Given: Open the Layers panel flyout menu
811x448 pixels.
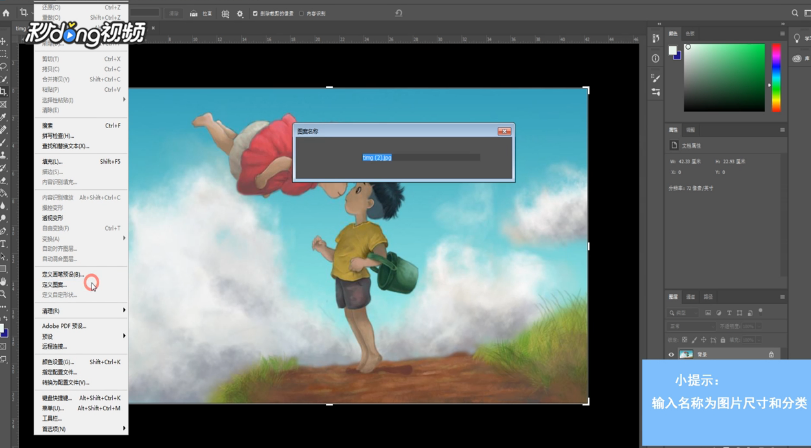Looking at the screenshot, I should click(x=782, y=297).
